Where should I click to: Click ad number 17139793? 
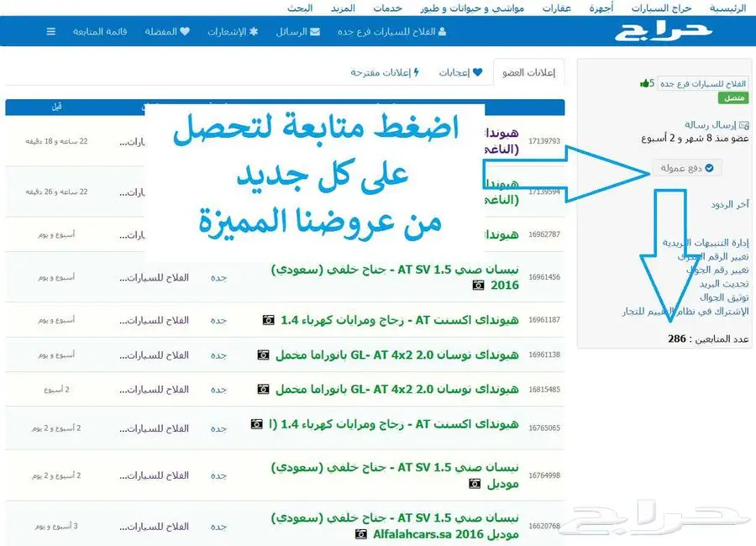point(544,141)
